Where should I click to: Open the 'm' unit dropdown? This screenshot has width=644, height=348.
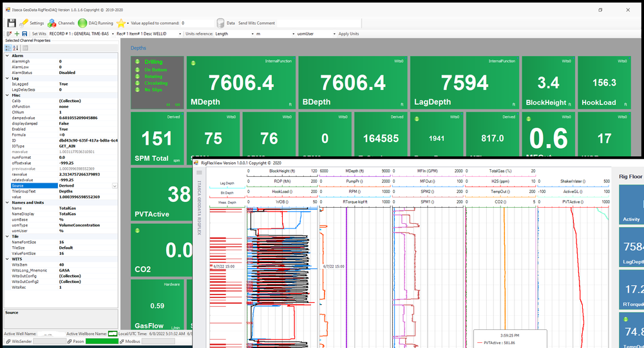[x=293, y=34]
